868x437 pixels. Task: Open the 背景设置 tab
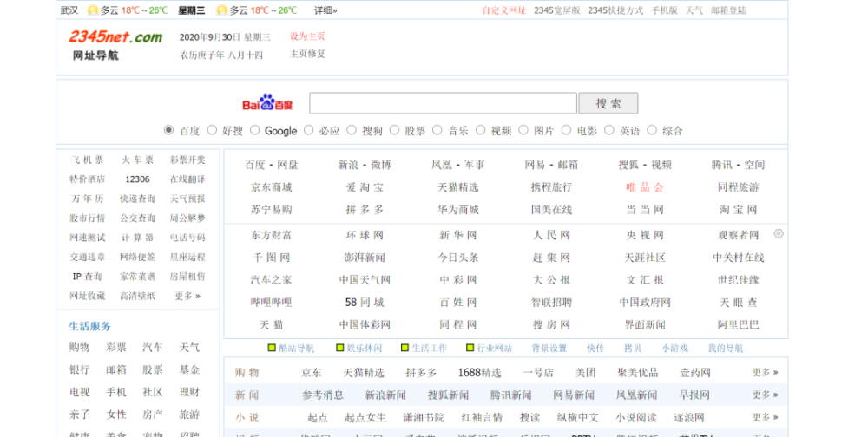[x=549, y=349]
